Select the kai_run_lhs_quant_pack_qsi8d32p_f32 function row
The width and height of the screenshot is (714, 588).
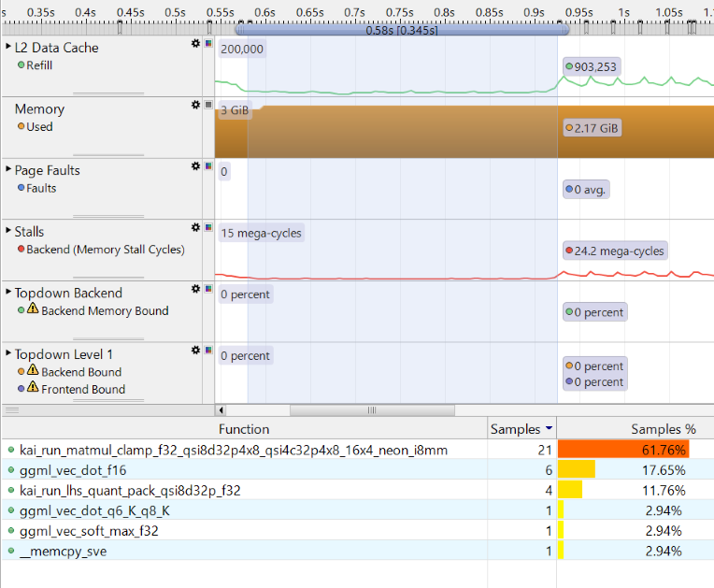pos(243,490)
